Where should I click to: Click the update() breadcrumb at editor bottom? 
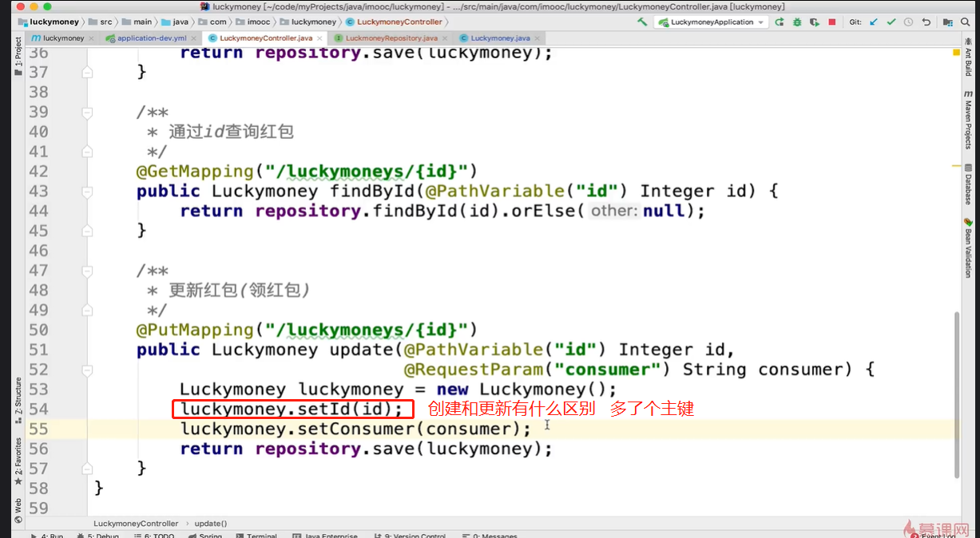[x=211, y=524]
